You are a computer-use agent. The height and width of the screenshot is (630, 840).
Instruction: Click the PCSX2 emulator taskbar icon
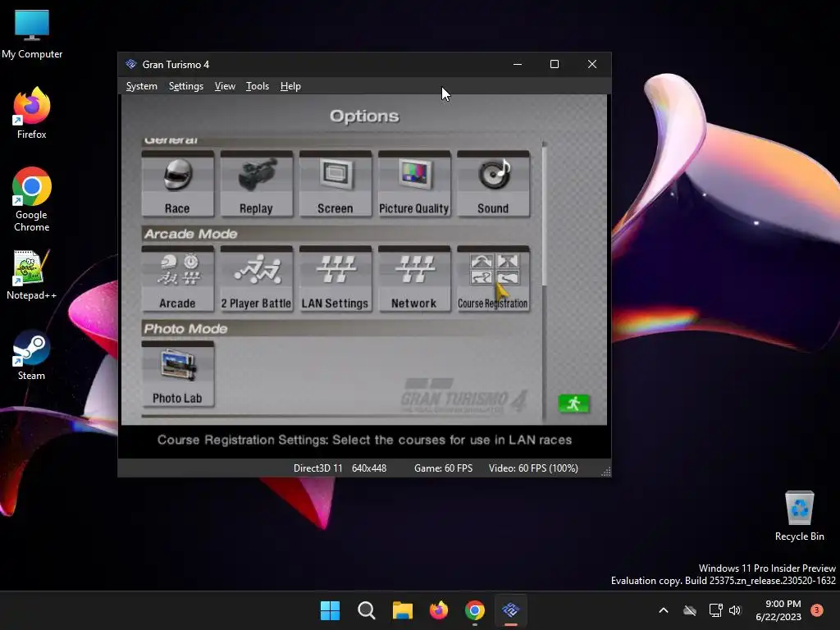tap(511, 610)
